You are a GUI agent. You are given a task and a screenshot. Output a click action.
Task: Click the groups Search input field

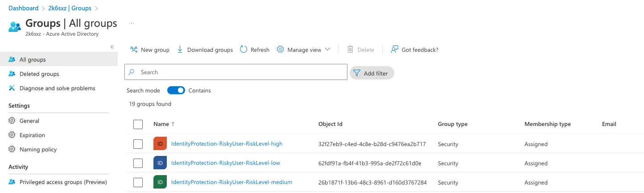[241, 72]
